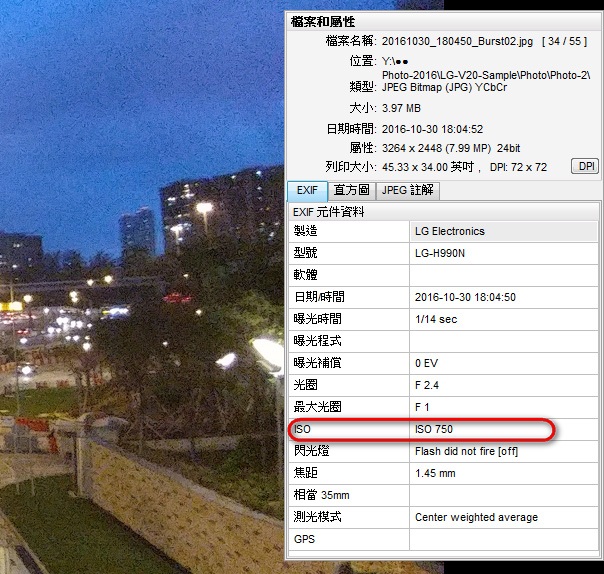
Task: Click the 最大光圈 value F 1
Action: point(423,407)
